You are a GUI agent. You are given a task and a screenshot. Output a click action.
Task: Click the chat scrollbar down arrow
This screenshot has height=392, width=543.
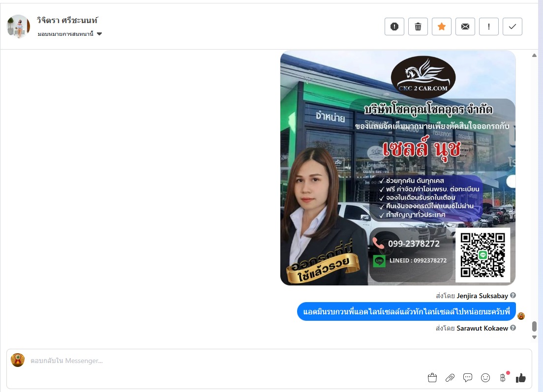534,337
